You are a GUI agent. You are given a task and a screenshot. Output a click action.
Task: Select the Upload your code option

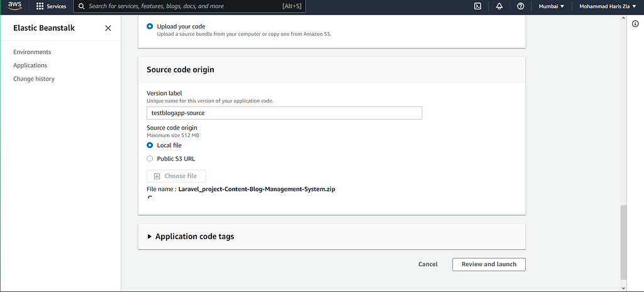(150, 26)
